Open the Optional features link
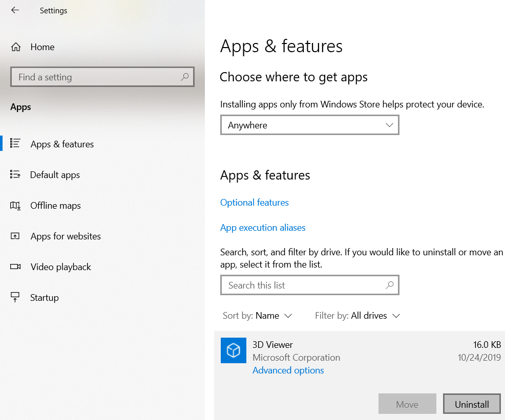 tap(255, 203)
